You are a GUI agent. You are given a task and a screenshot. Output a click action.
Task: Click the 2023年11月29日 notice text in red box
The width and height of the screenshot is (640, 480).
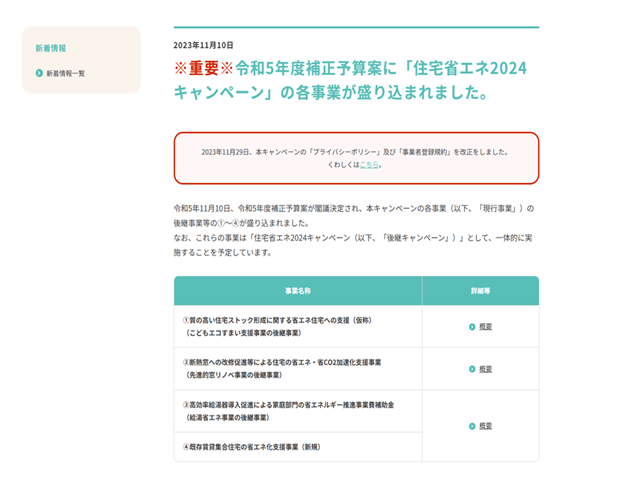[x=355, y=152]
